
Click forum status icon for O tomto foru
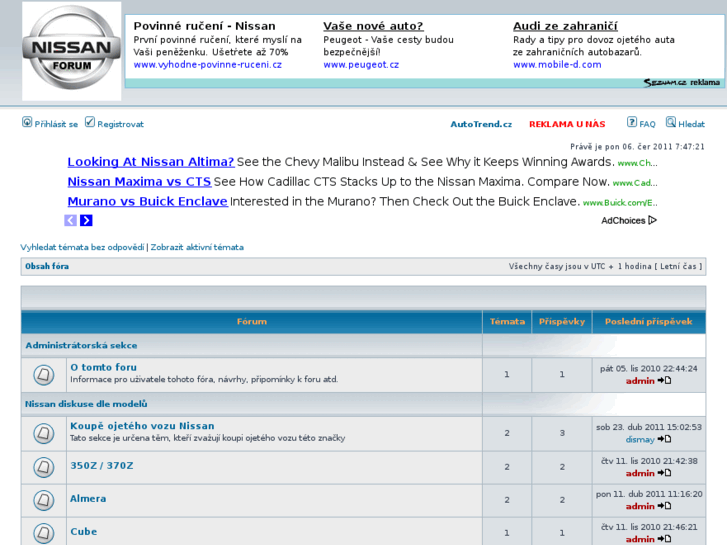pos(44,374)
